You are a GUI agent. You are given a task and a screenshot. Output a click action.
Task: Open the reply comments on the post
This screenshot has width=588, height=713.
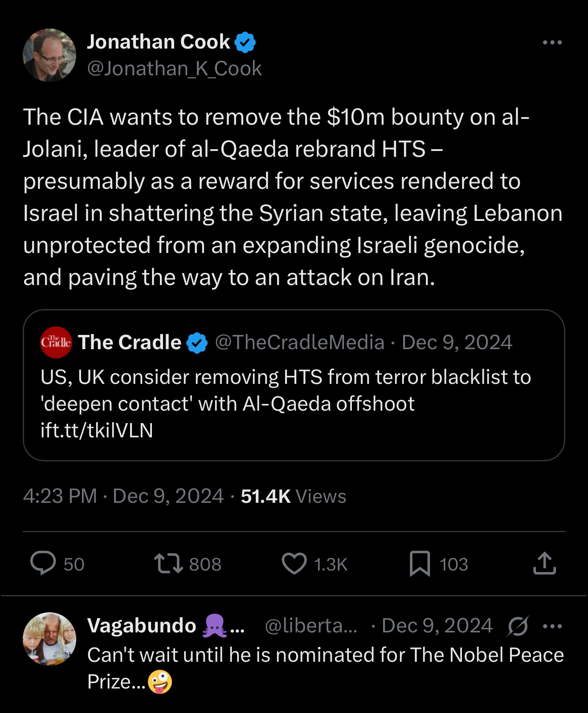43,563
